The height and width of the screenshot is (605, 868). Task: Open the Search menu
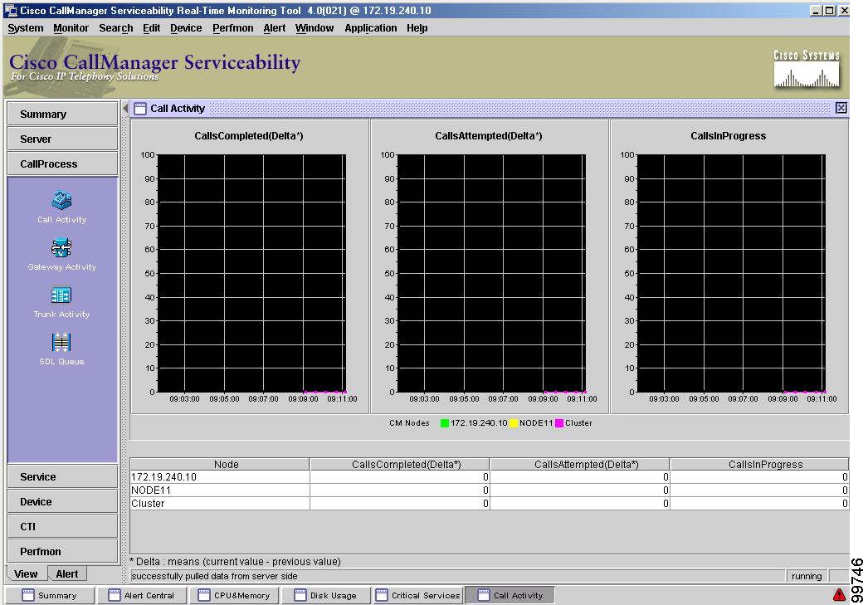pyautogui.click(x=115, y=28)
